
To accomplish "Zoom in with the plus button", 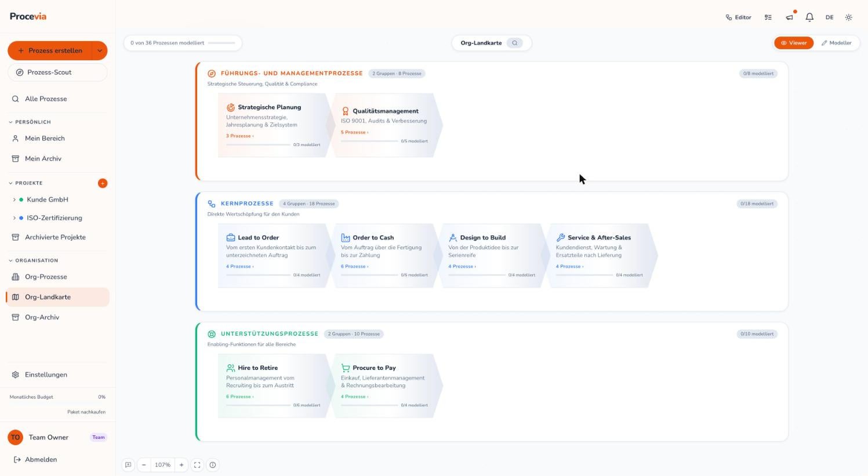I will pyautogui.click(x=181, y=465).
